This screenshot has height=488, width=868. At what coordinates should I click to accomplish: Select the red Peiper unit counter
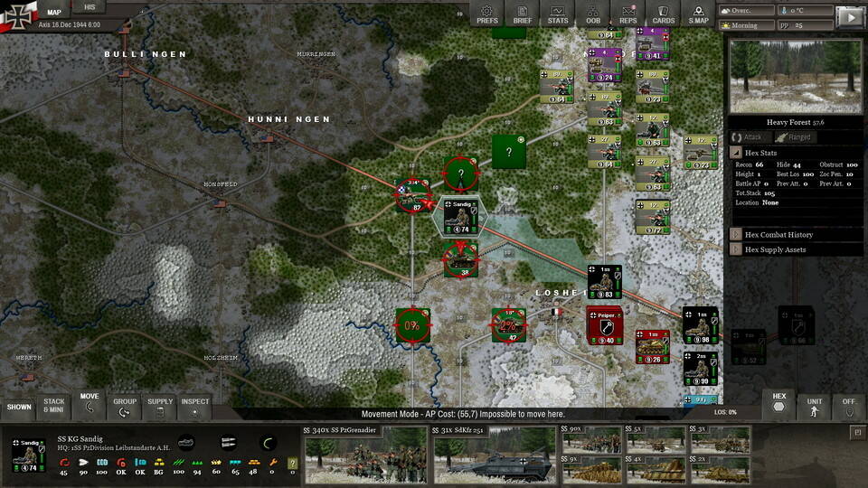[x=605, y=326]
